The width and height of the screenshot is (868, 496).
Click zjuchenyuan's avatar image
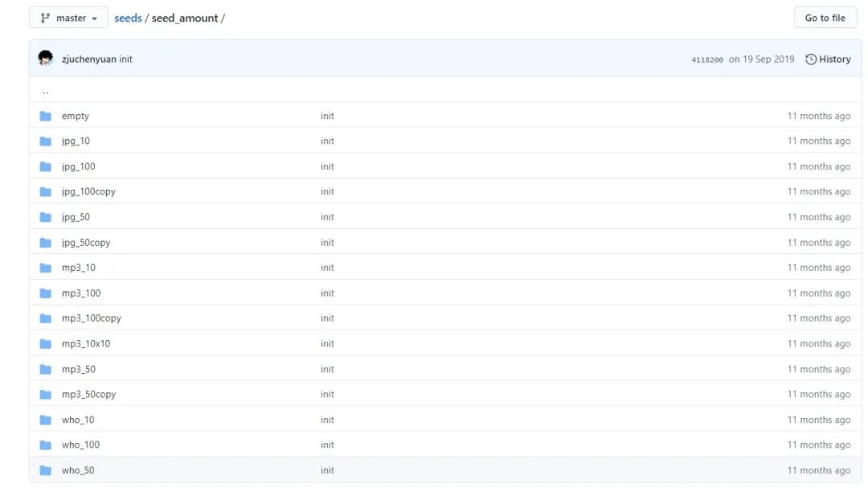point(46,59)
